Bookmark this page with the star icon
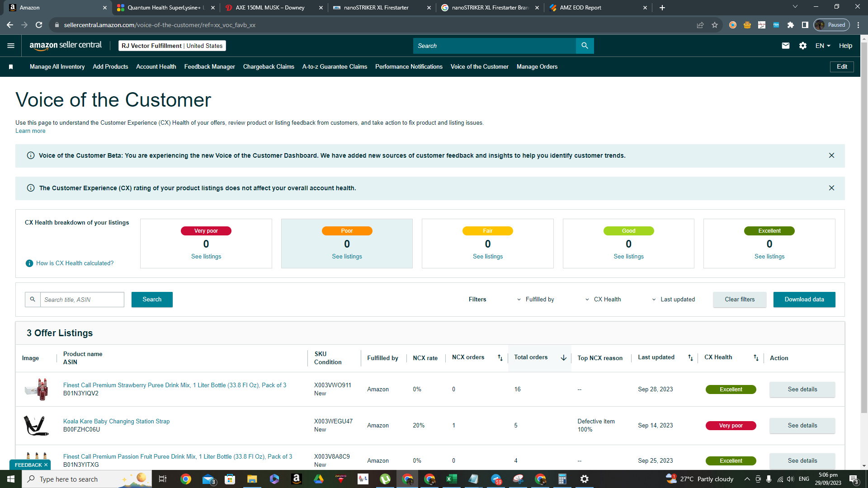 click(715, 25)
